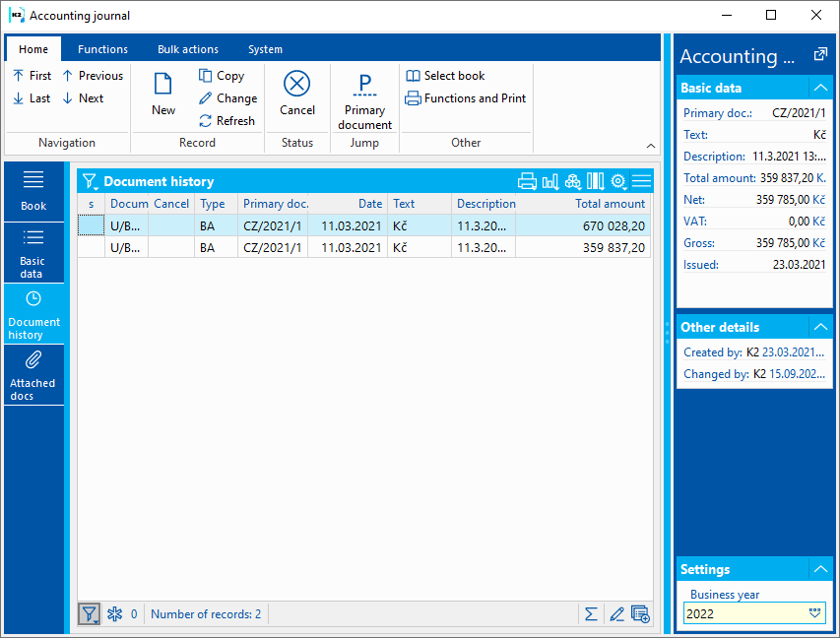Open grid settings gear icon

point(618,181)
